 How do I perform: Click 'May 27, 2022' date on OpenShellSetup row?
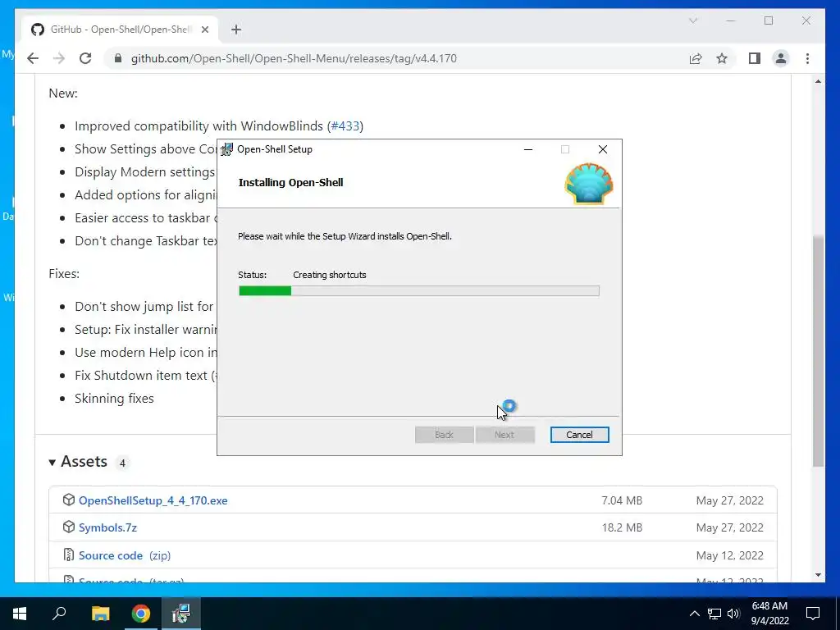tap(729, 500)
